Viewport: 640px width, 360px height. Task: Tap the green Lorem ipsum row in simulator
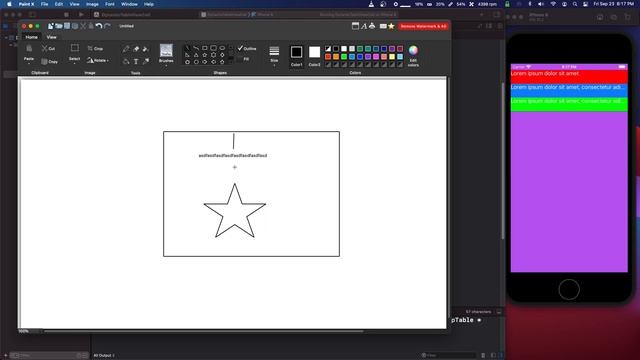pyautogui.click(x=569, y=104)
